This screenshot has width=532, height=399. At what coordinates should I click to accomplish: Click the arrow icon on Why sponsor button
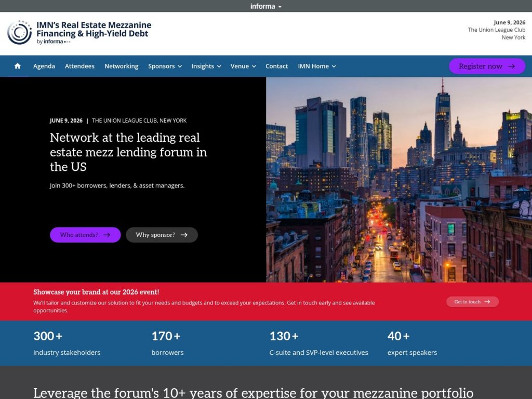tap(185, 234)
